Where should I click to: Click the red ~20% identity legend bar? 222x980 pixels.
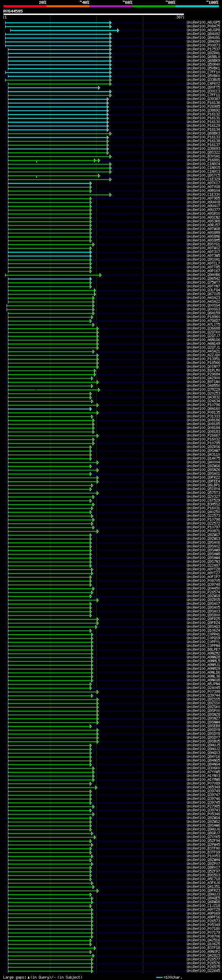coord(25,6)
